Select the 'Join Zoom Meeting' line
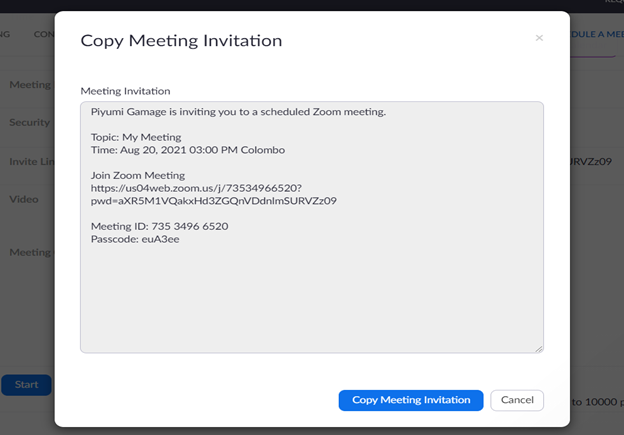624x435 pixels. (138, 176)
